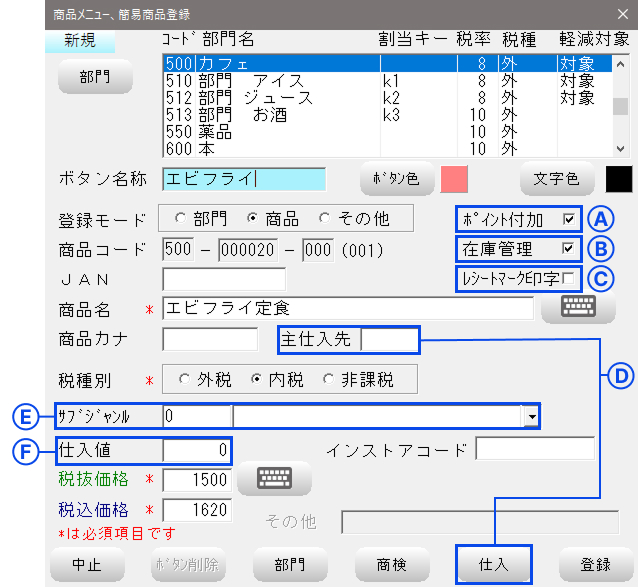Enable the レシートマーク印字 checkbox
Screen dimensions: 638x587
(569, 278)
